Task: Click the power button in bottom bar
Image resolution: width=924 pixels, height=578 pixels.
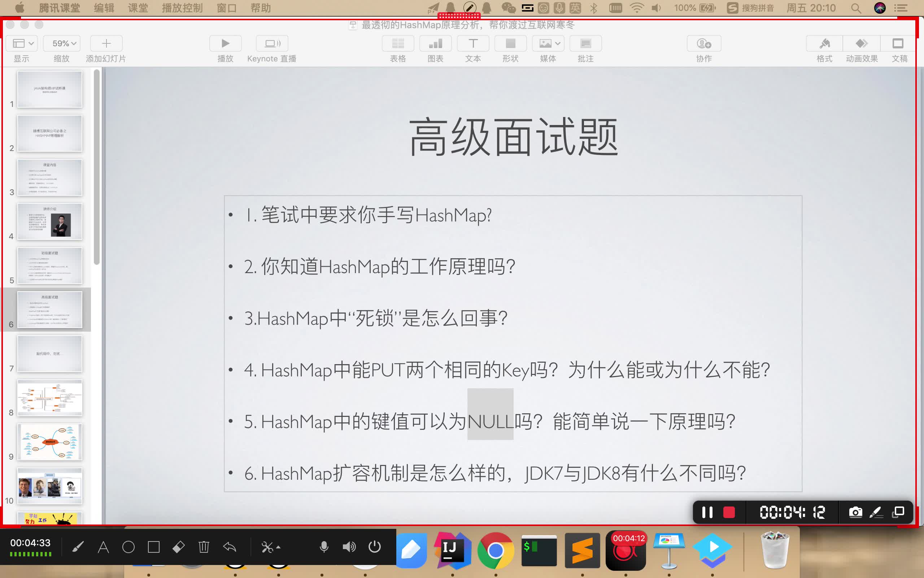Action: tap(375, 547)
